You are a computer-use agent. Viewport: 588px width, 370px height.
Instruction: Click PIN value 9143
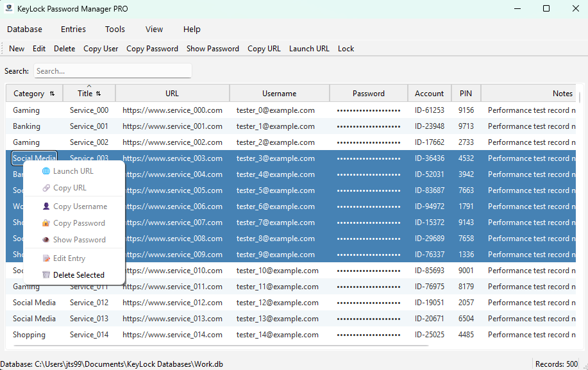coord(466,223)
